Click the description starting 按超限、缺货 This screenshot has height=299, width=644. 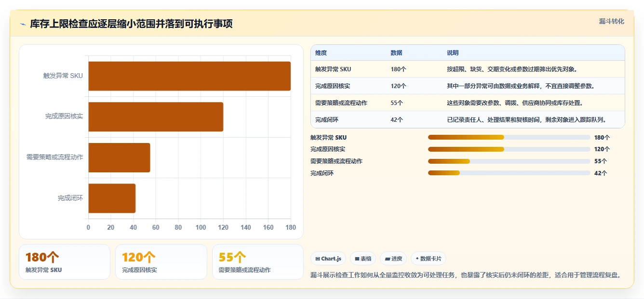(x=512, y=69)
